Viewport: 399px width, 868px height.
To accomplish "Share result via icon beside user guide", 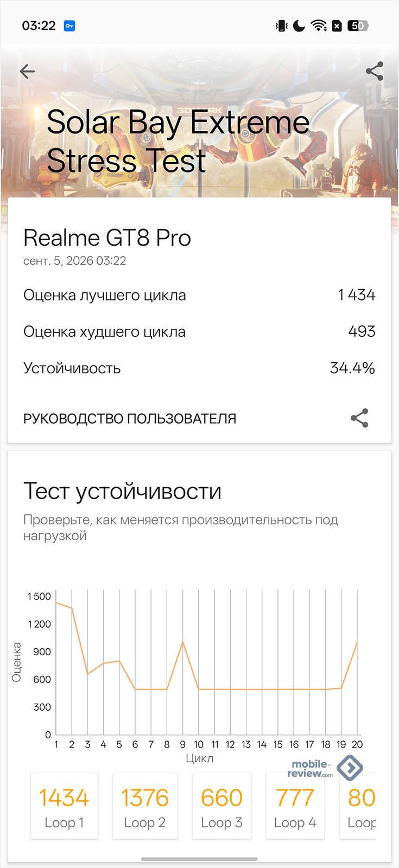I will pos(359,418).
